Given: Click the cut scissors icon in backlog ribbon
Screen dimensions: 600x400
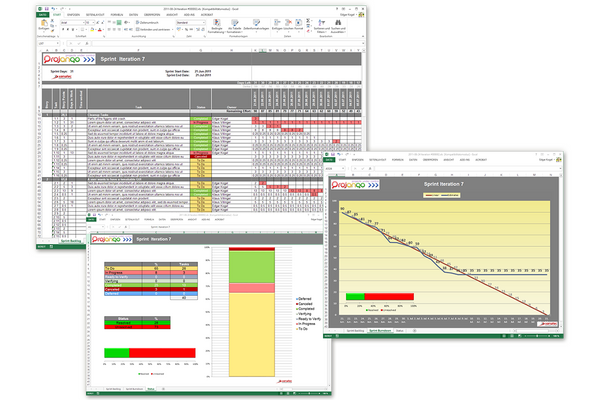Looking at the screenshot, I should click(x=52, y=21).
